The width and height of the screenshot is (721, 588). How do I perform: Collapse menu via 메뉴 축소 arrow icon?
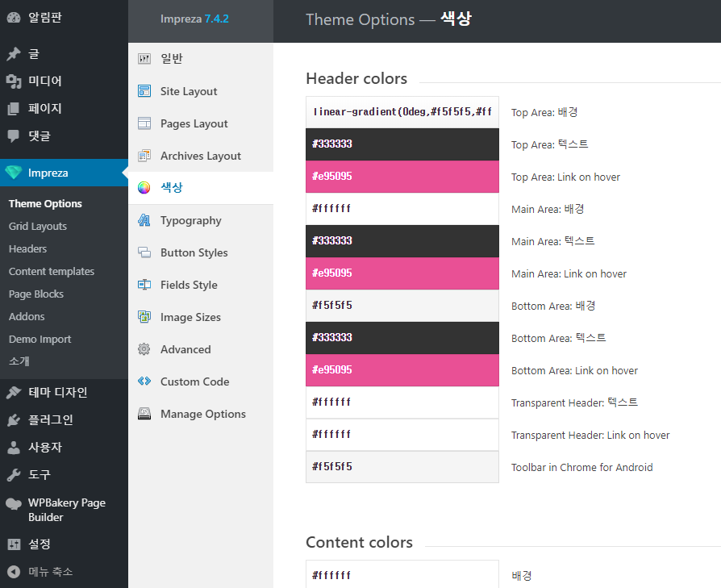pyautogui.click(x=14, y=571)
